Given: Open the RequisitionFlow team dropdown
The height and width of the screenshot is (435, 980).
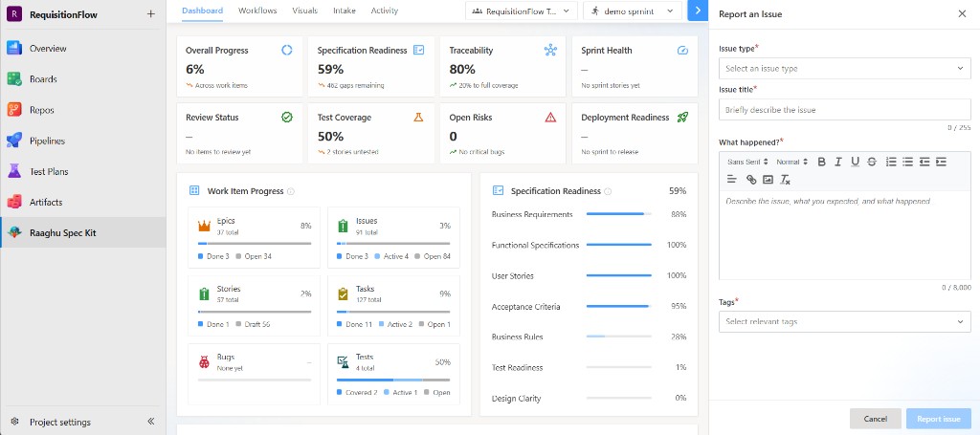Looking at the screenshot, I should coord(522,11).
